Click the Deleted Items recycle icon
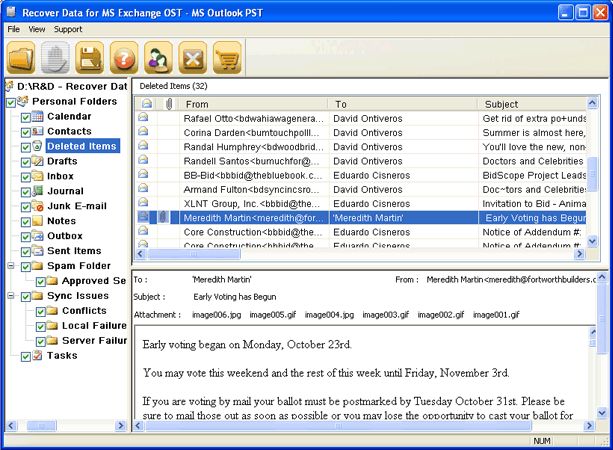The height and width of the screenshot is (450, 613). [x=38, y=146]
